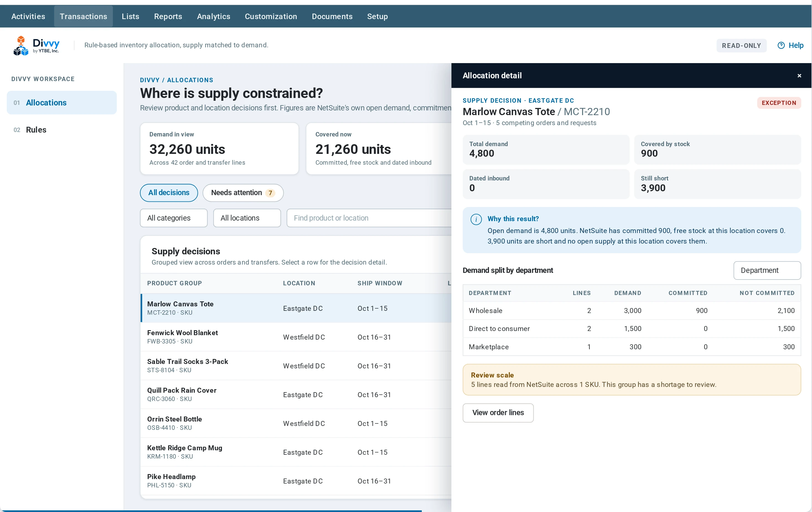Screen dimensions: 812x512
Task: Open the Activities menu
Action: pos(28,16)
